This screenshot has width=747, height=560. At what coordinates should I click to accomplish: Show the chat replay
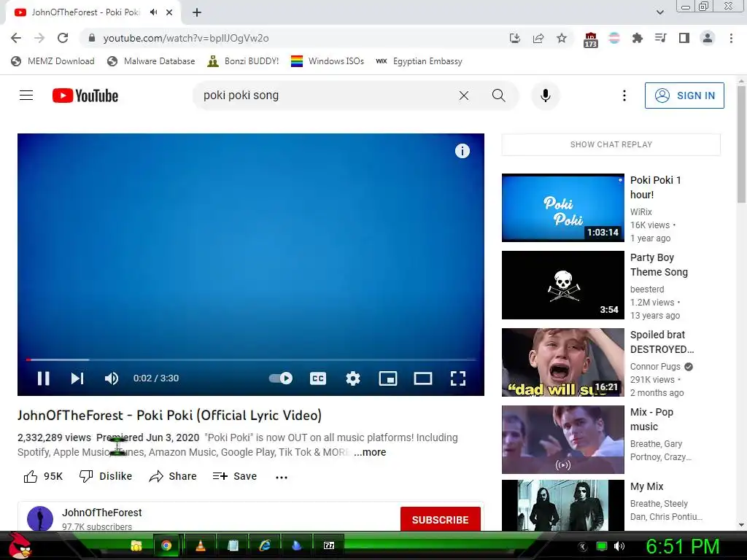pos(611,144)
